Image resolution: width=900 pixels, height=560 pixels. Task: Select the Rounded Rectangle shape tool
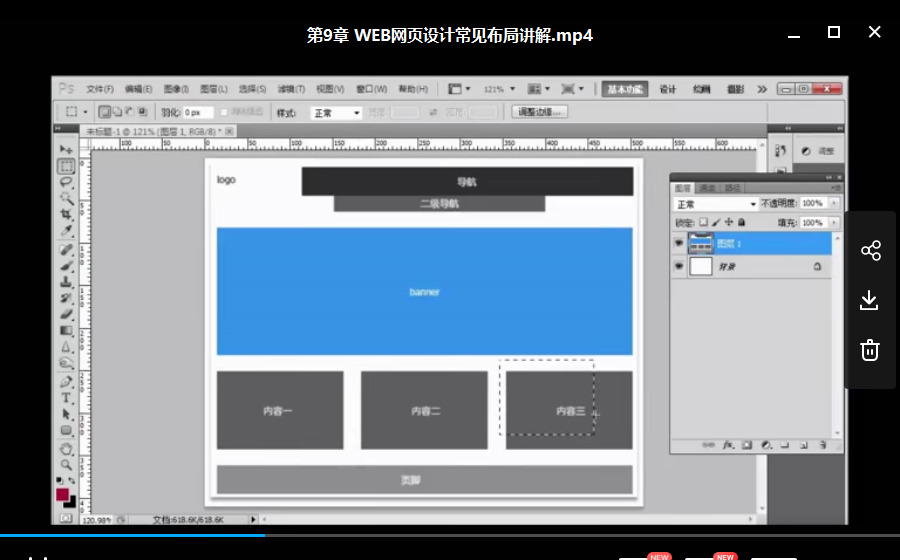67,430
